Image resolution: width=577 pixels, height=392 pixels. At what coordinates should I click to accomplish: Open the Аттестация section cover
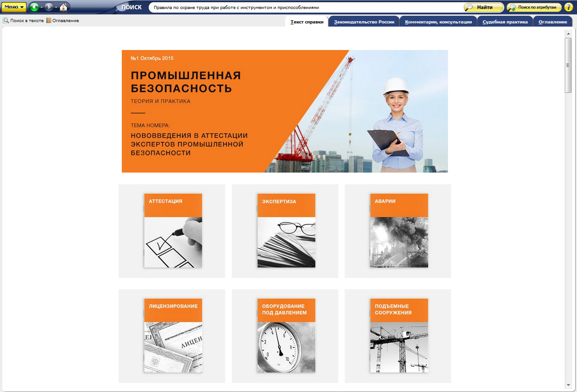173,231
